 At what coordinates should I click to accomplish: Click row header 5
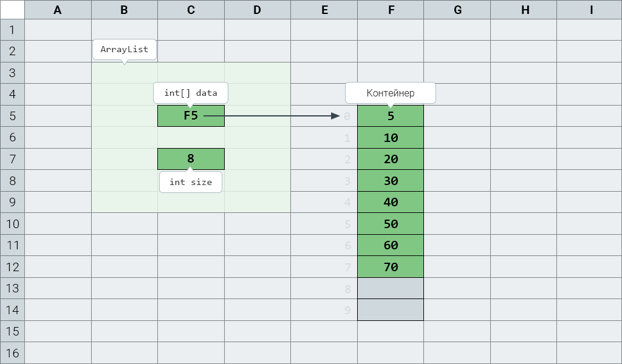(x=12, y=116)
